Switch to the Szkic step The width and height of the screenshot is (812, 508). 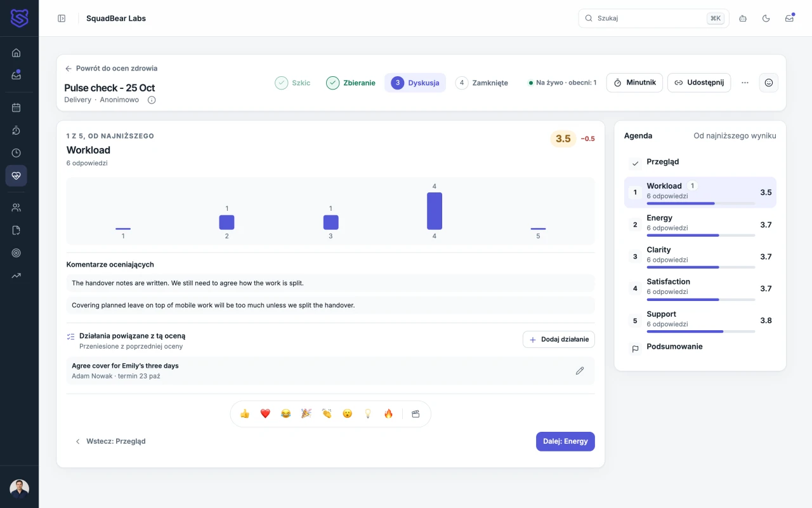(x=292, y=83)
